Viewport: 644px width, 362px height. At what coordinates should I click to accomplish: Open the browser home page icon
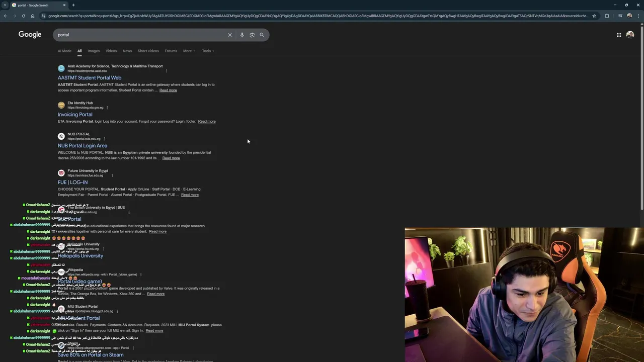point(33,16)
